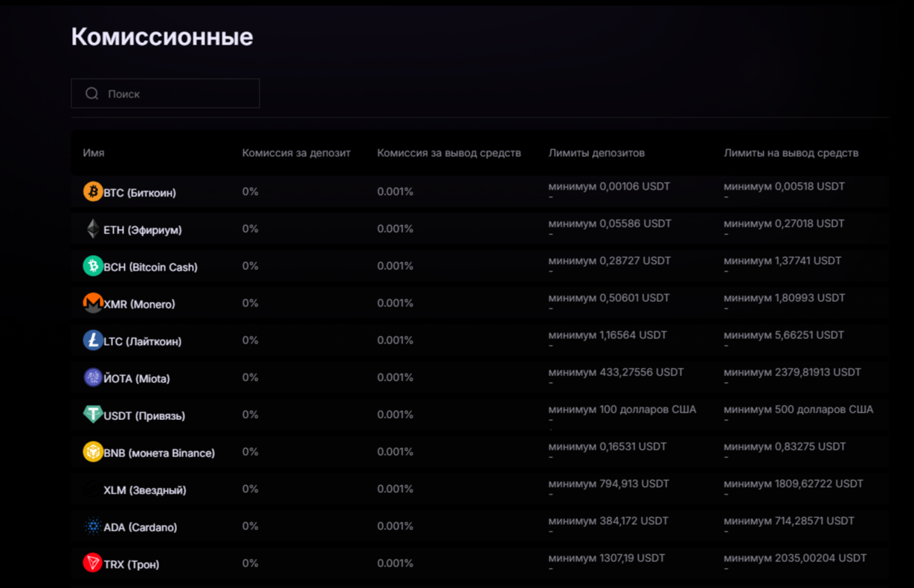914x588 pixels.
Task: Click the Monero coin icon
Action: click(93, 303)
